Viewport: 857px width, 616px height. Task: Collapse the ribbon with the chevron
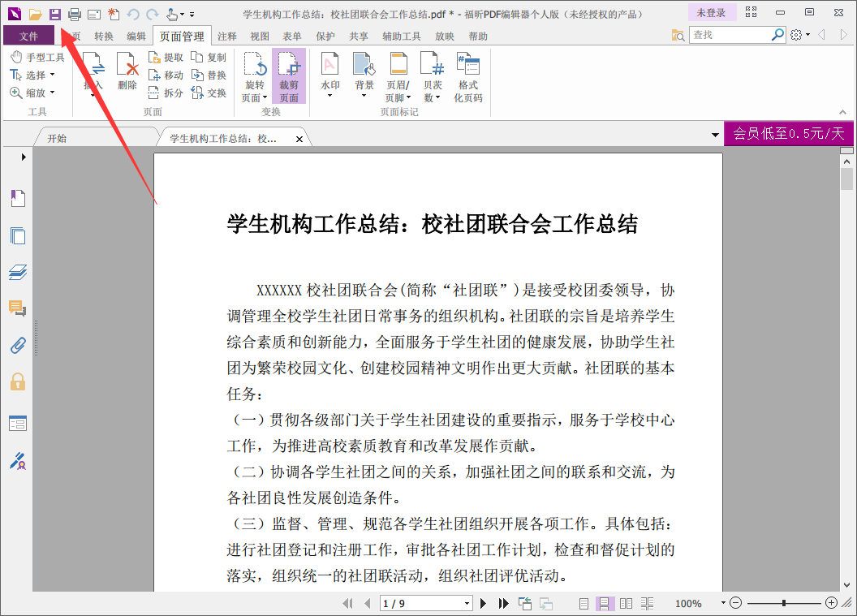[842, 112]
